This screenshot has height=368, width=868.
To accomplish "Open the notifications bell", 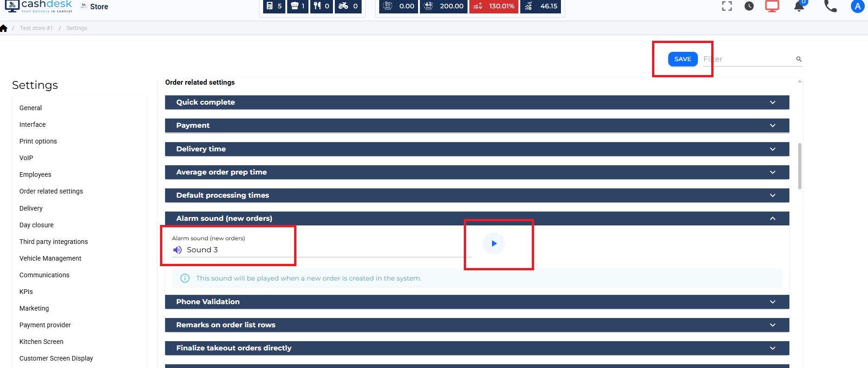I will click(799, 6).
